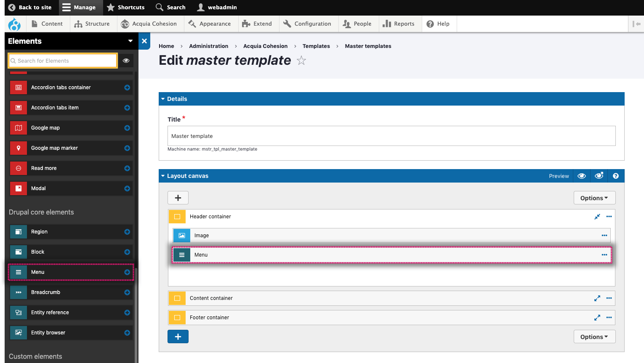Viewport: 644px width, 363px height.
Task: Add Entity browser via plus icon
Action: click(127, 333)
